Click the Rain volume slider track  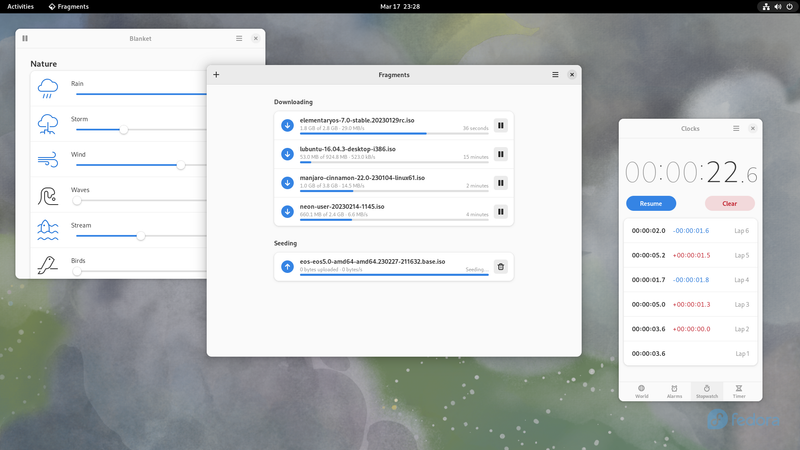coord(141,94)
